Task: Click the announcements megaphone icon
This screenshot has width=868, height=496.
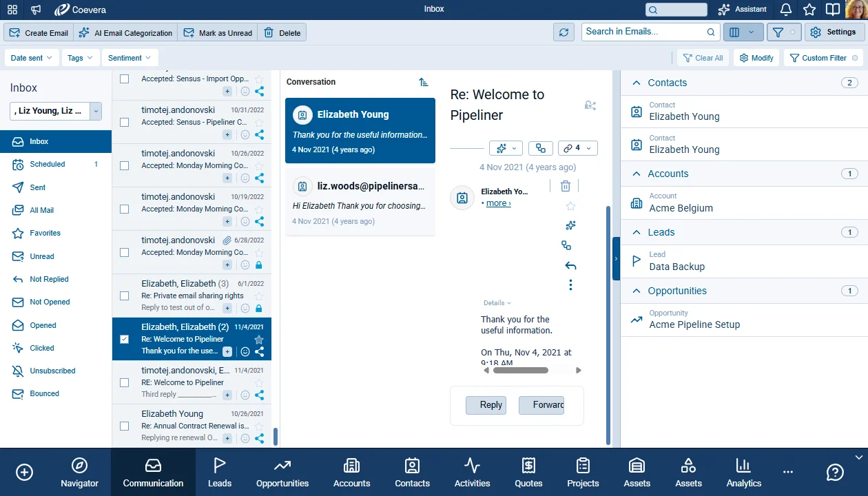Action: click(x=36, y=10)
